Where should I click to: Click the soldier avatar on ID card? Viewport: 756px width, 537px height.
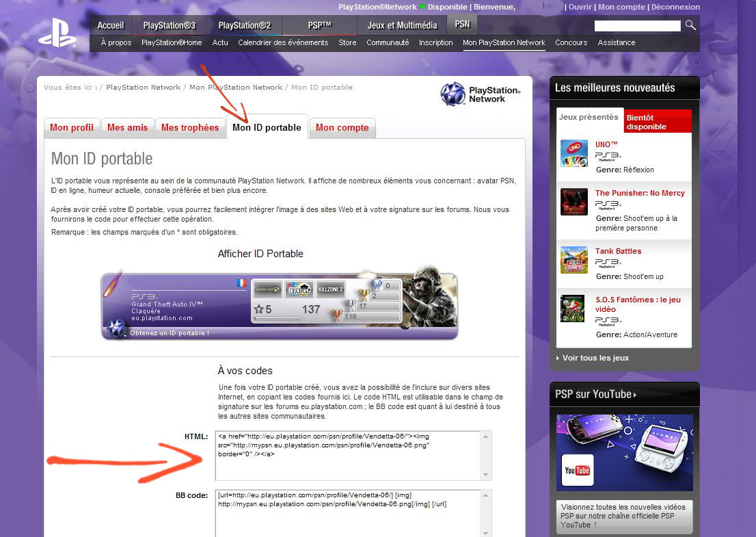coord(429,297)
